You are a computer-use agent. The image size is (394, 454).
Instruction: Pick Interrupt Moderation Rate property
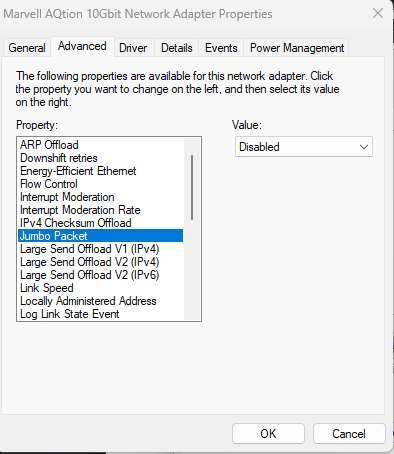100,210
